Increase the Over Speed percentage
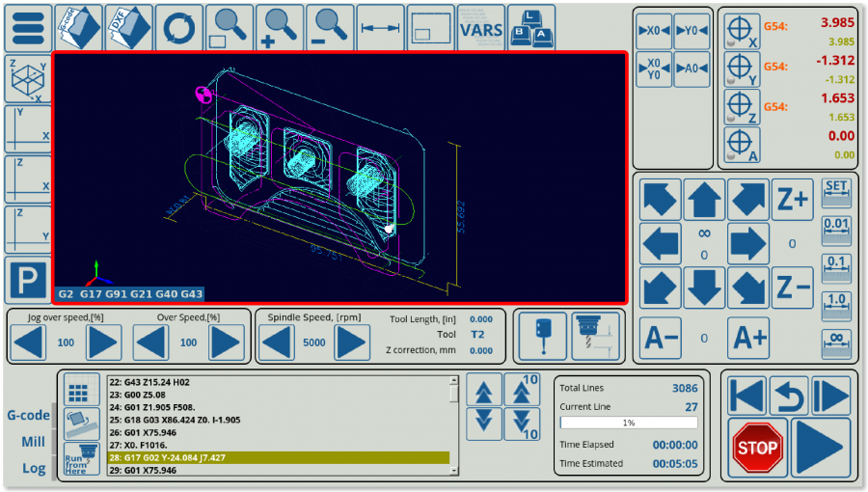Viewport: 868px width, 492px height. (x=226, y=342)
